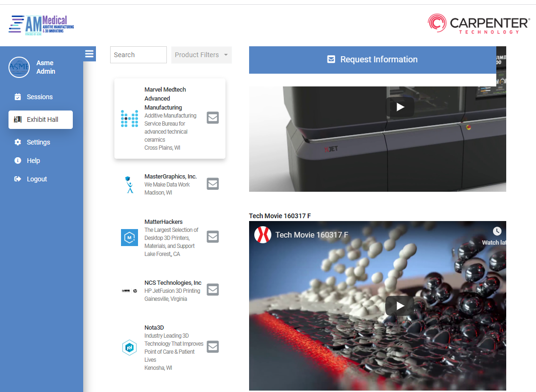The image size is (536, 392).
Task: Click the 'Madison, WI' location text
Action: [158, 193]
